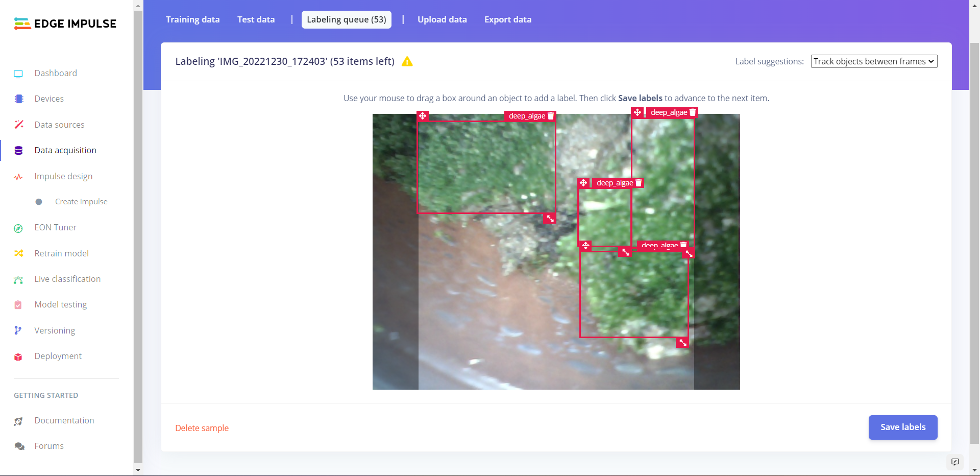980x476 pixels.
Task: Click resize handle of the top-left deep_algae box
Action: click(550, 219)
